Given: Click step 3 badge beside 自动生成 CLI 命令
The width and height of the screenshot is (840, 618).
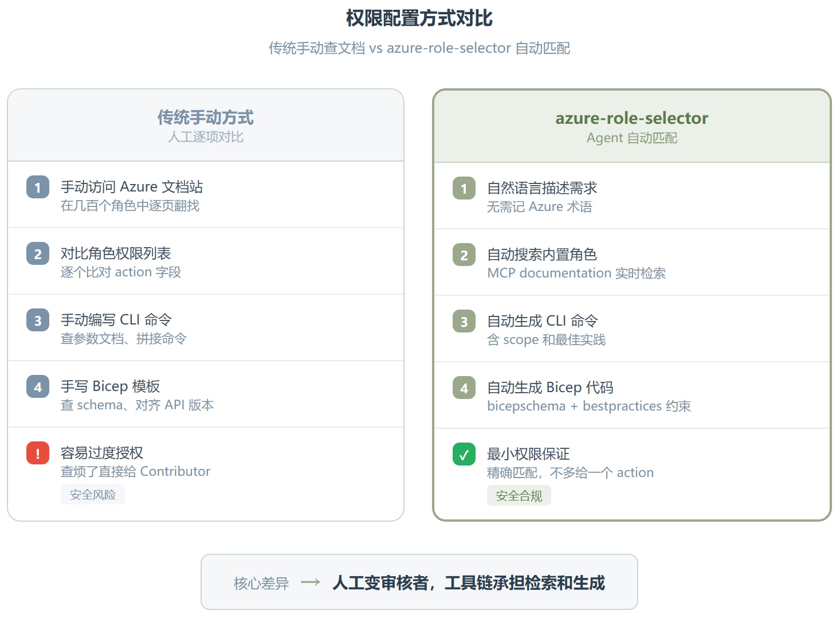Looking at the screenshot, I should (x=464, y=321).
